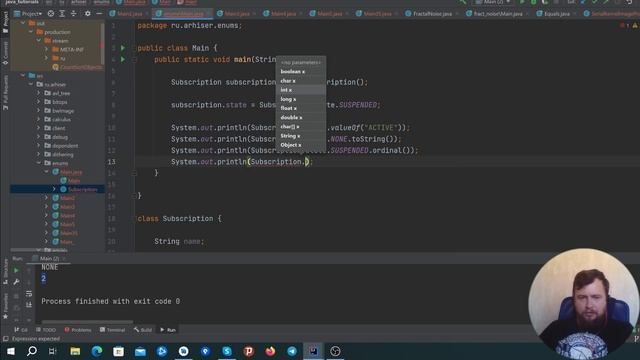Screen dimensions: 640x360
Task: Select 'float x' overload in popup
Action: (x=301, y=108)
